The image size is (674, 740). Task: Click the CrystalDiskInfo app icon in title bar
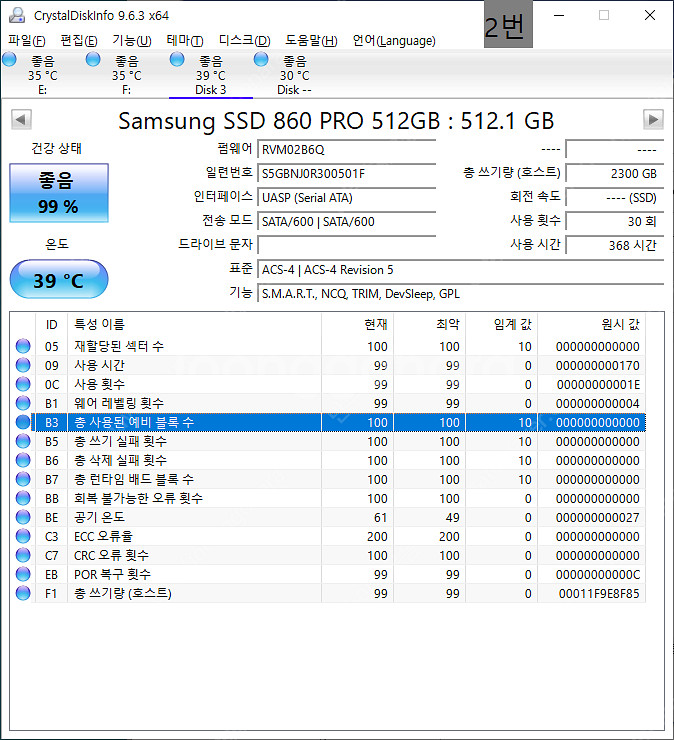coord(17,16)
